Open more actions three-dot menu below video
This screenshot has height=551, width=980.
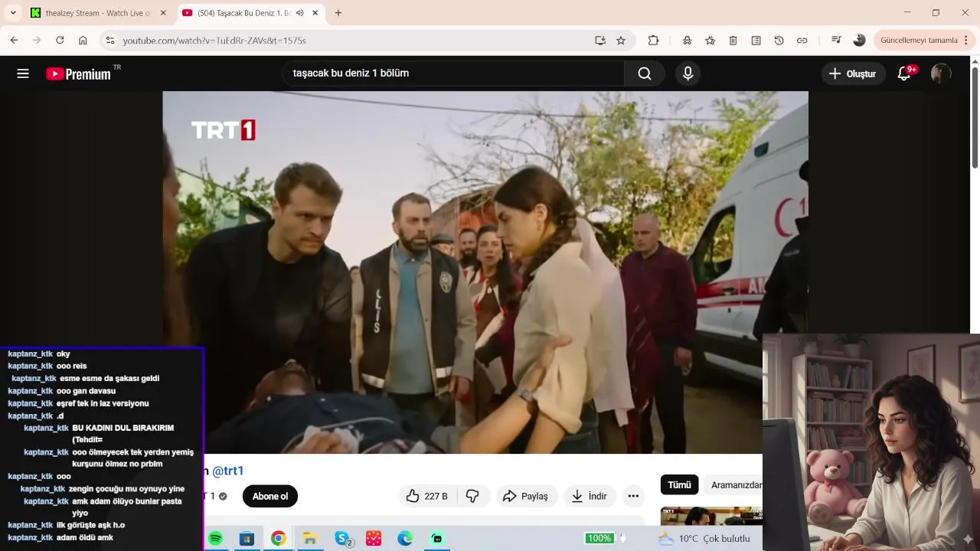click(x=633, y=496)
